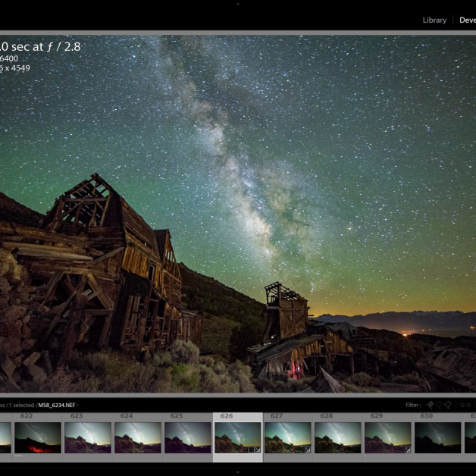476x476 pixels.
Task: Click the Filter label in the filmstrip bar
Action: click(412, 405)
